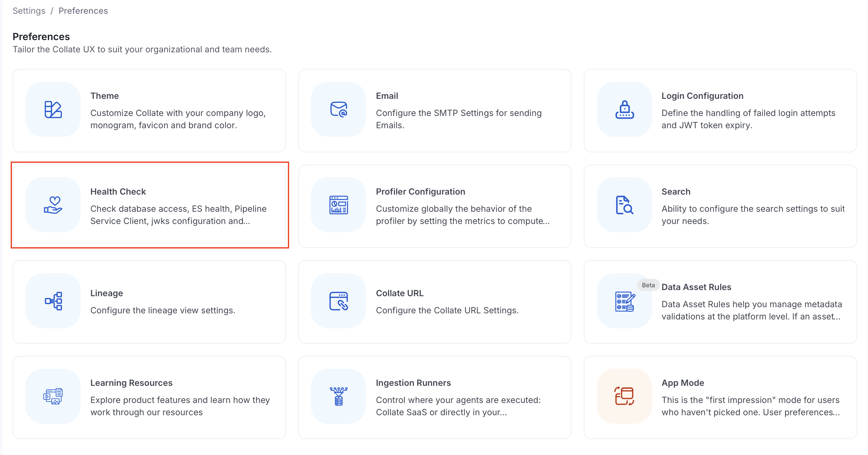Select the Preferences breadcrumb item
868x455 pixels.
pyautogui.click(x=83, y=11)
